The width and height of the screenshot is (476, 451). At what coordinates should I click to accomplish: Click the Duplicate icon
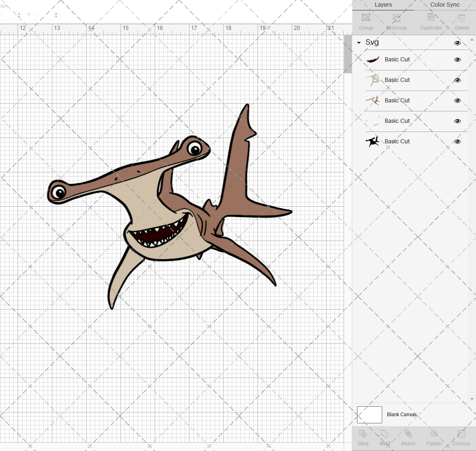(431, 18)
